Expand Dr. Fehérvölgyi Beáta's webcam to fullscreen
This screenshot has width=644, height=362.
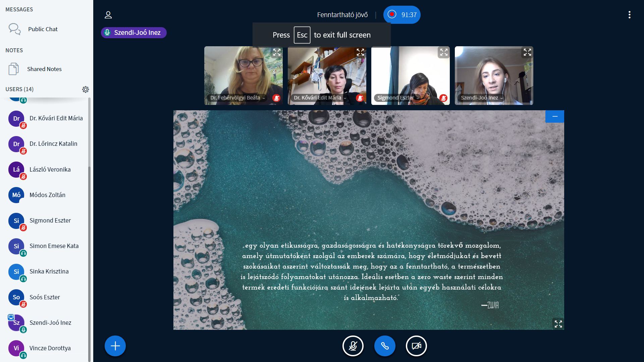(x=277, y=52)
